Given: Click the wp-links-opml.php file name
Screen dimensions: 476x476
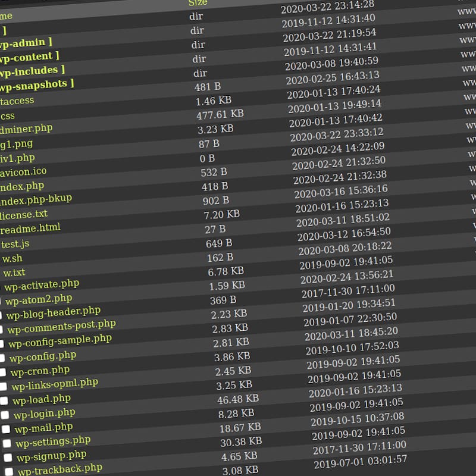Looking at the screenshot, I should pos(55,384).
